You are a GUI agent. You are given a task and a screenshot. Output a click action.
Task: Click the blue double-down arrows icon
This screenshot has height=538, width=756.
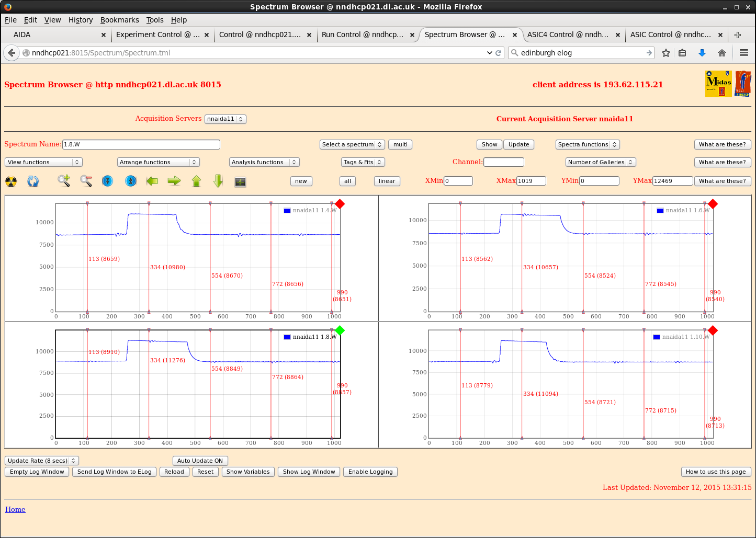(108, 181)
